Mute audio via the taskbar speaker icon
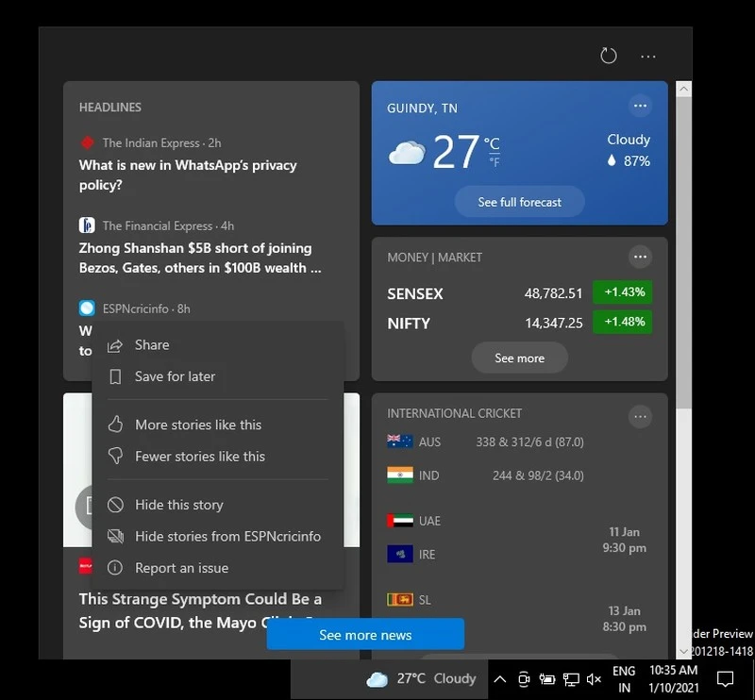The height and width of the screenshot is (700, 755). 593,678
